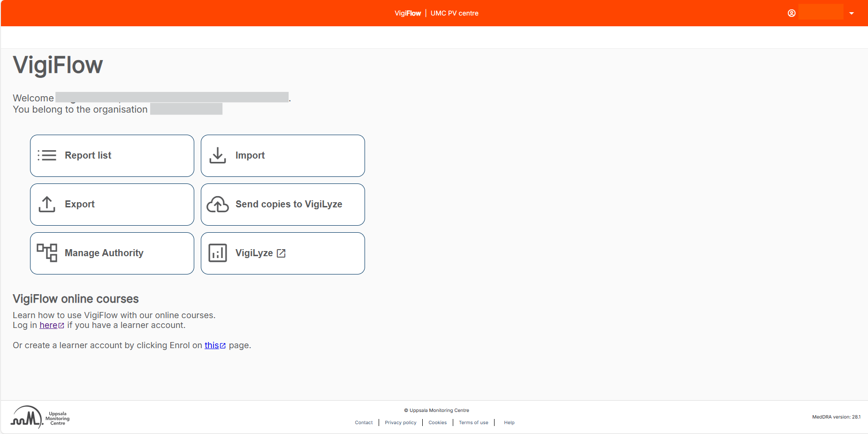Image resolution: width=868 pixels, height=434 pixels.
Task: Open the Help link in footer
Action: point(509,423)
